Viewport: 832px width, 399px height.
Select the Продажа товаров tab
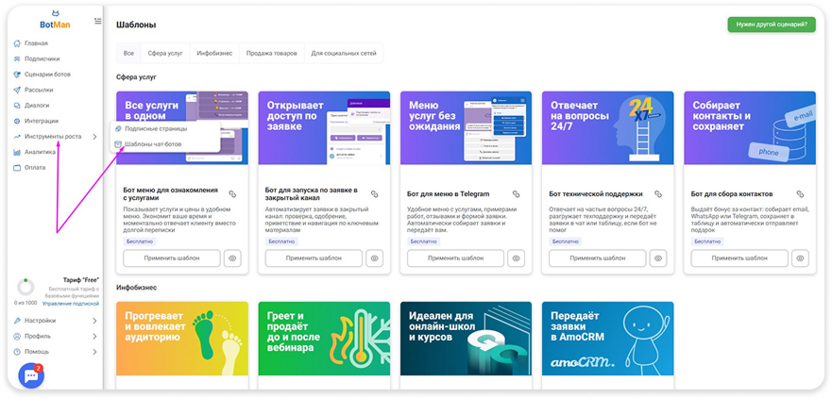point(272,54)
